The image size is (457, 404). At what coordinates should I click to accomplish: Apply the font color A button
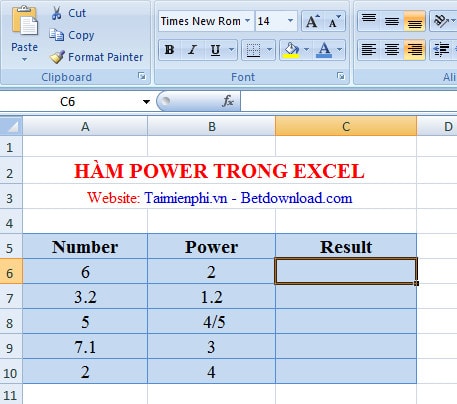[x=324, y=50]
